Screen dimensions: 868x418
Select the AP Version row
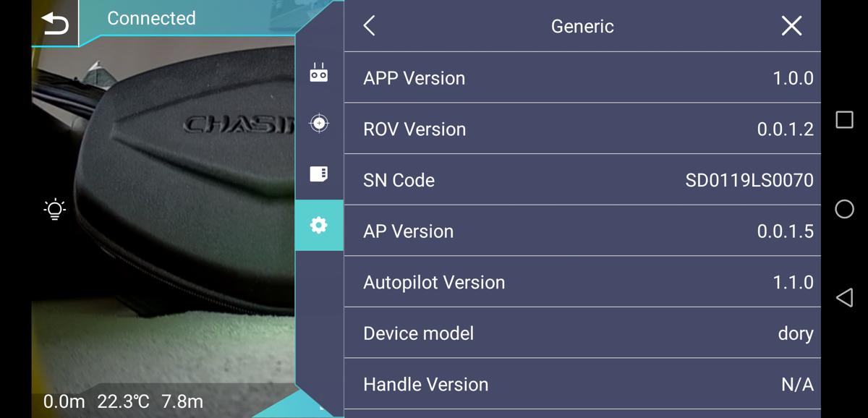click(x=582, y=231)
